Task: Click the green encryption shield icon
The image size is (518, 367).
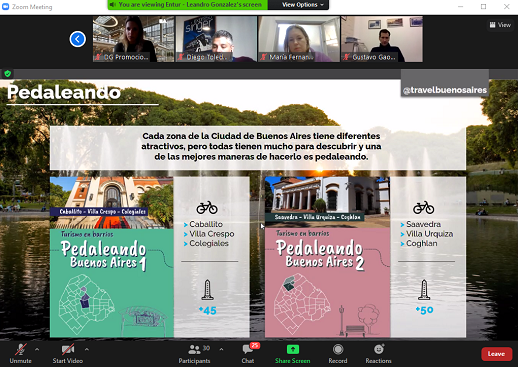Action: click(8, 74)
